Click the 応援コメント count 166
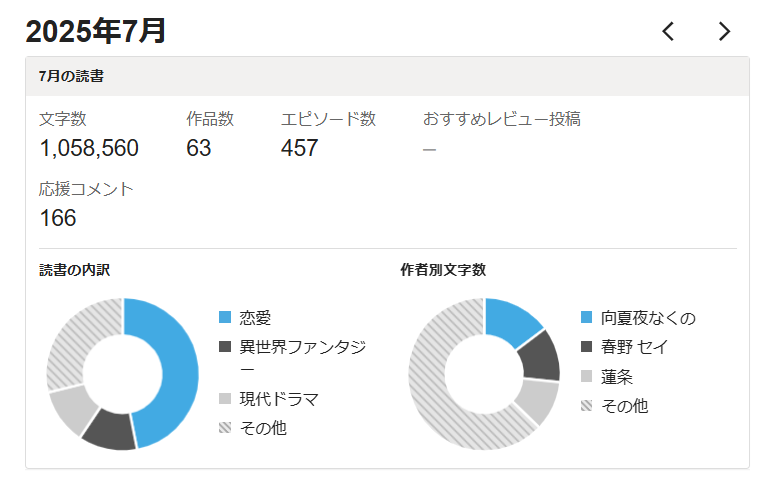This screenshot has height=483, width=774. [x=58, y=218]
